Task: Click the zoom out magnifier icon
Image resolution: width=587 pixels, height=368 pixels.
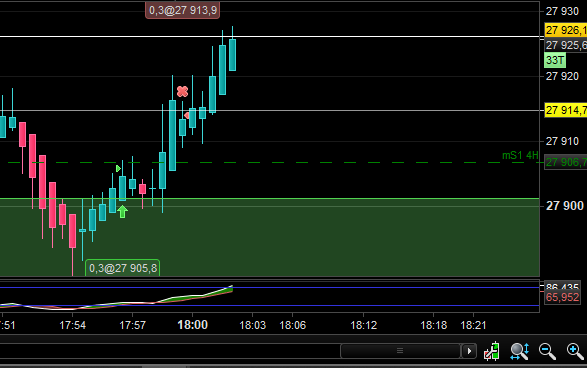Action: point(547,352)
